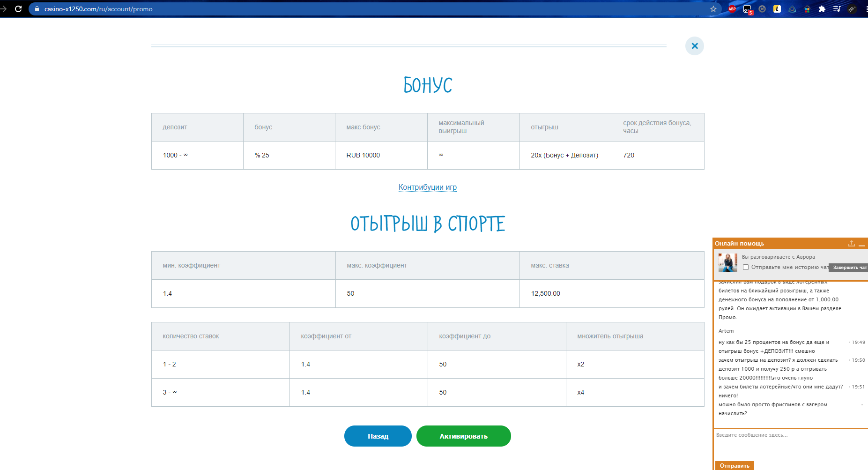The image size is (868, 470).
Task: Close the bonus details panel with X
Action: [694, 46]
